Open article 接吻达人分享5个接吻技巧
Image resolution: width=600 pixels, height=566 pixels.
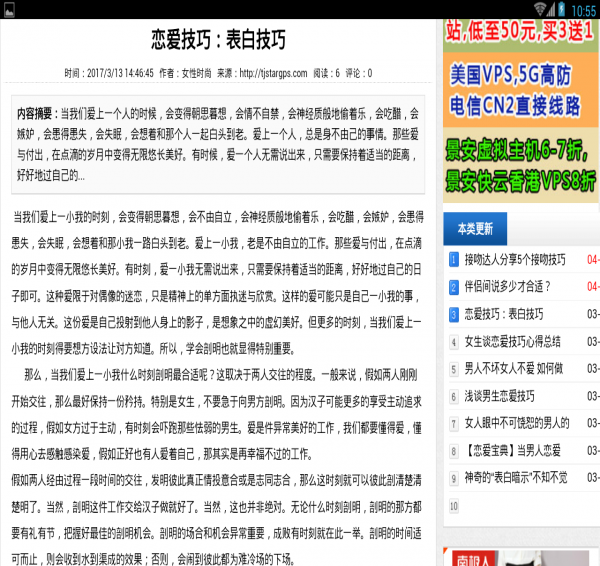[515, 259]
